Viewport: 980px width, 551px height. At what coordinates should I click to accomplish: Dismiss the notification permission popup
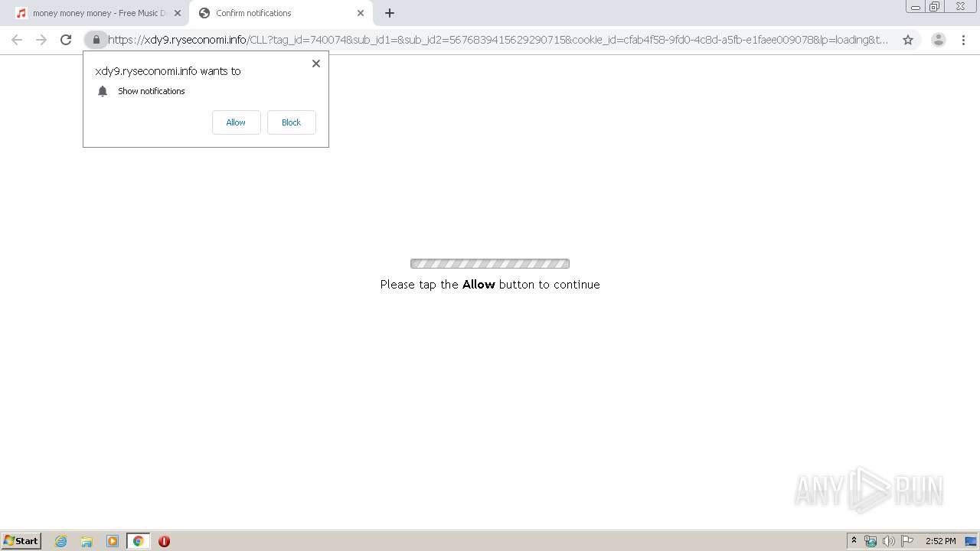[x=316, y=64]
